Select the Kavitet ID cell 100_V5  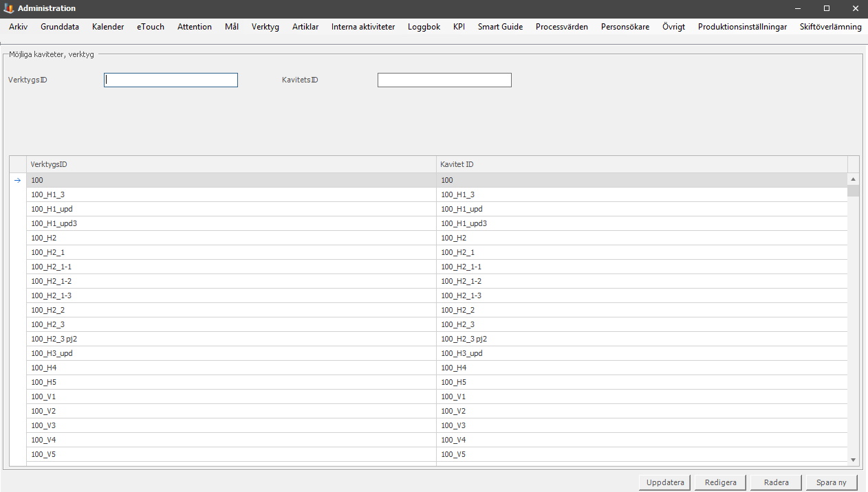point(642,454)
